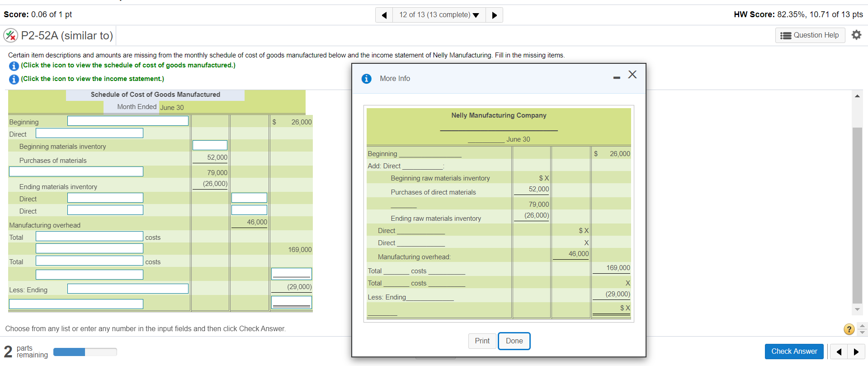Click the page vertical scrollbar thumb
Screen dimensions: 868x366
(x=857, y=215)
